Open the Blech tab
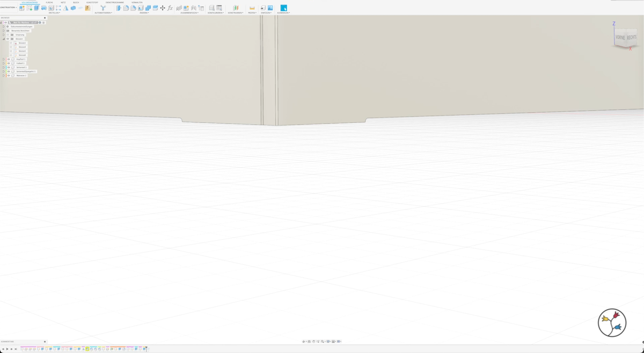The image size is (644, 353). [x=76, y=2]
